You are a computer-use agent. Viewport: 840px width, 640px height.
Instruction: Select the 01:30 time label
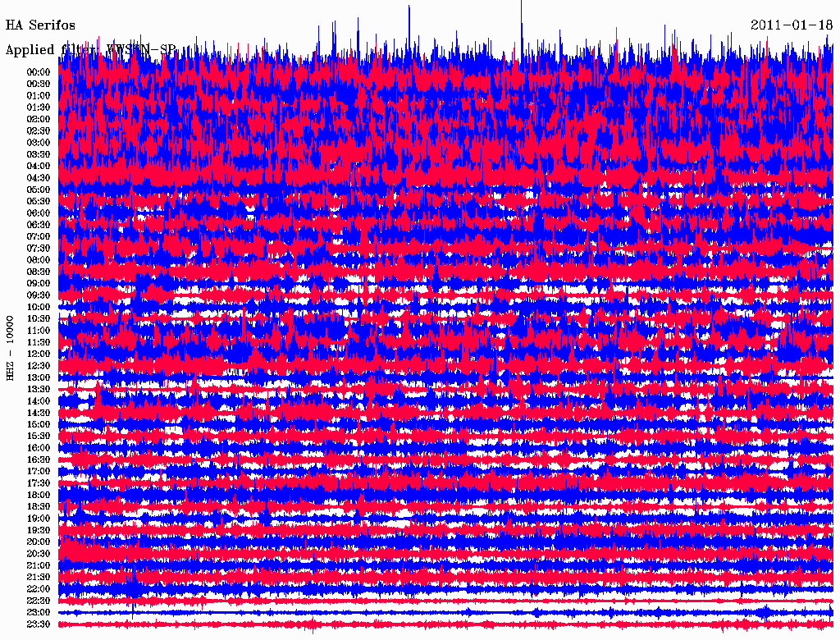click(39, 107)
